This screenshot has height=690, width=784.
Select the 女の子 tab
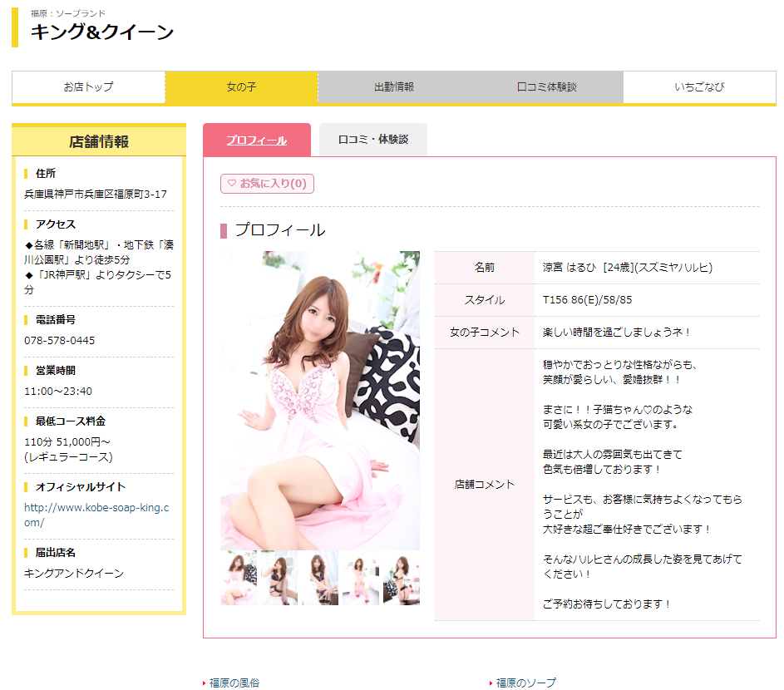(x=241, y=87)
